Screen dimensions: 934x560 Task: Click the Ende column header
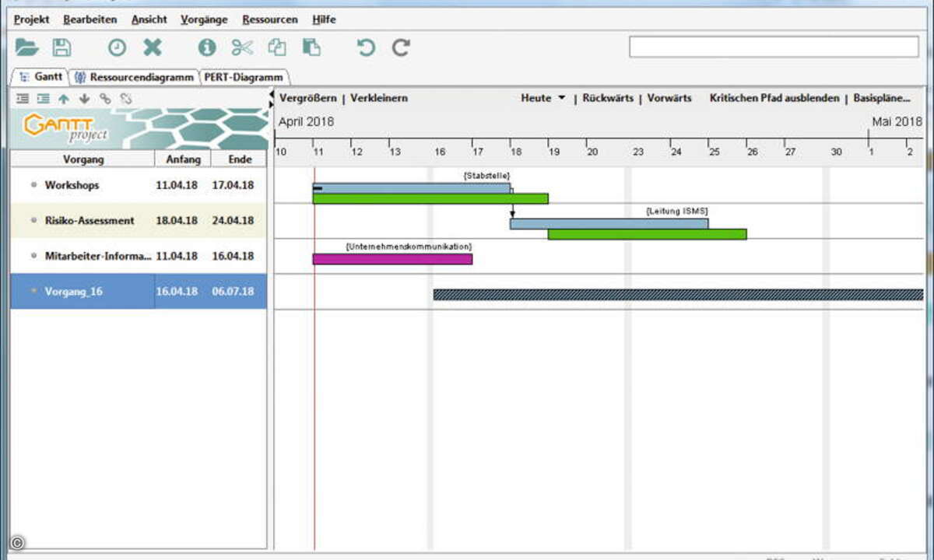click(x=240, y=159)
